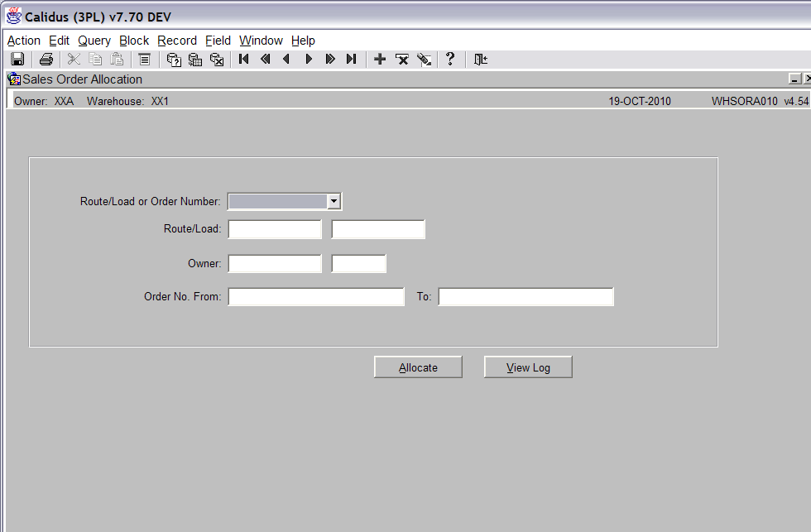
Task: Click the exit door icon
Action: pyautogui.click(x=481, y=60)
